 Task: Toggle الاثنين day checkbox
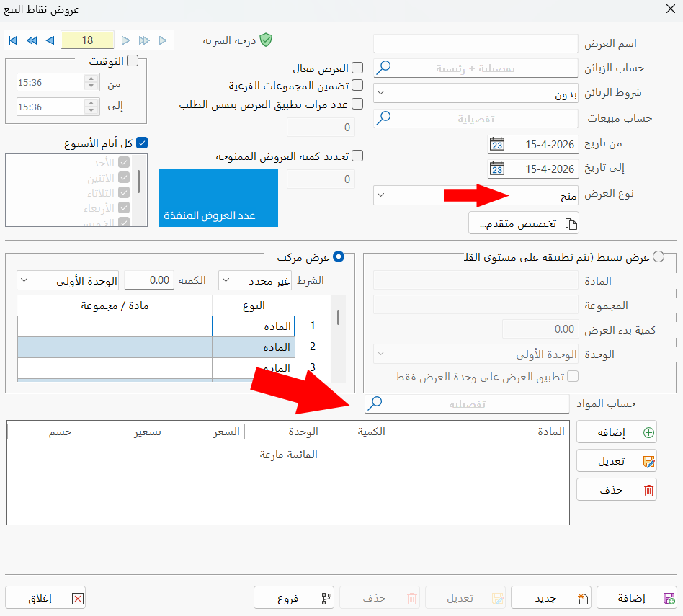tap(124, 178)
